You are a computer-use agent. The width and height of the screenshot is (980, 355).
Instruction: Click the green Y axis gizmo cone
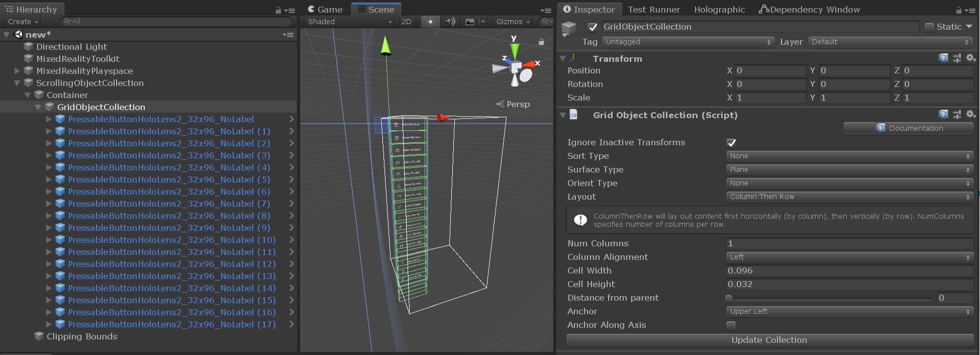click(x=515, y=51)
